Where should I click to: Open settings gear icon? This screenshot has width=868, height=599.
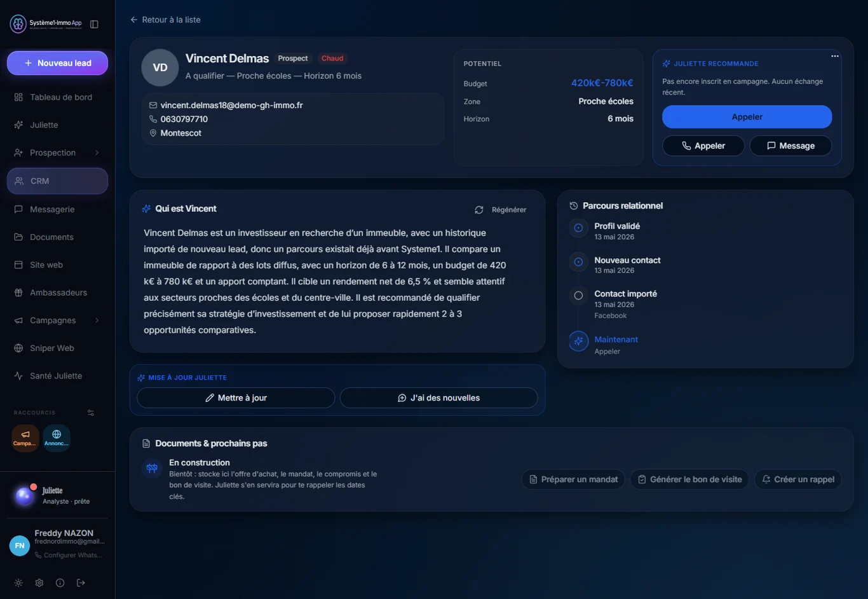point(39,583)
